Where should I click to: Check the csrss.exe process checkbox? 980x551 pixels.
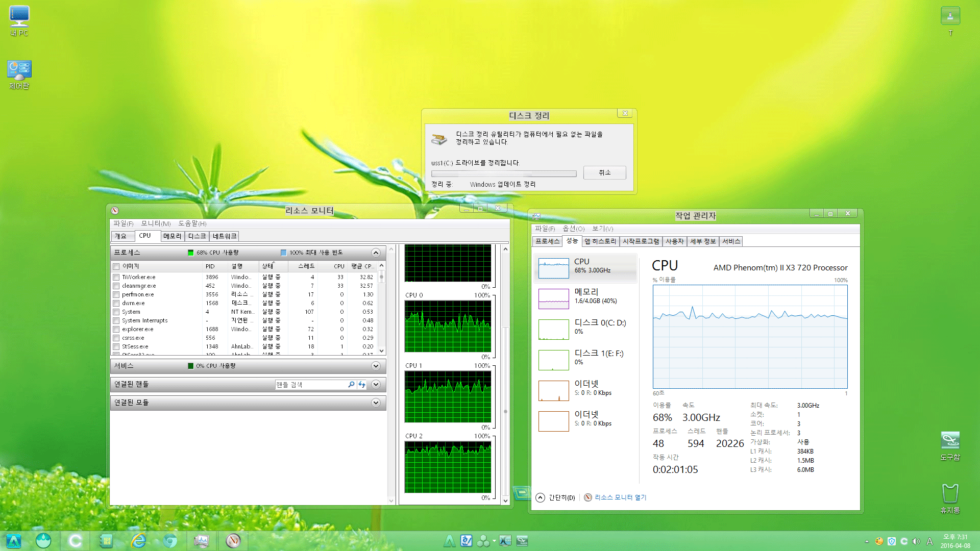click(116, 338)
